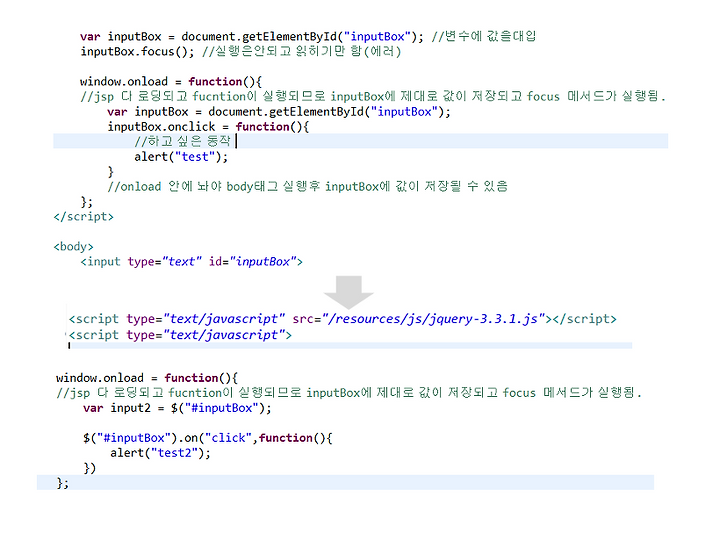Select the line alert("test2");

pos(160,453)
